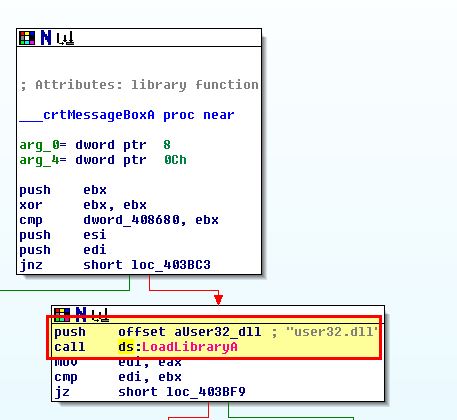Click the Attributes library function comment
The width and height of the screenshot is (457, 420).
(139, 85)
